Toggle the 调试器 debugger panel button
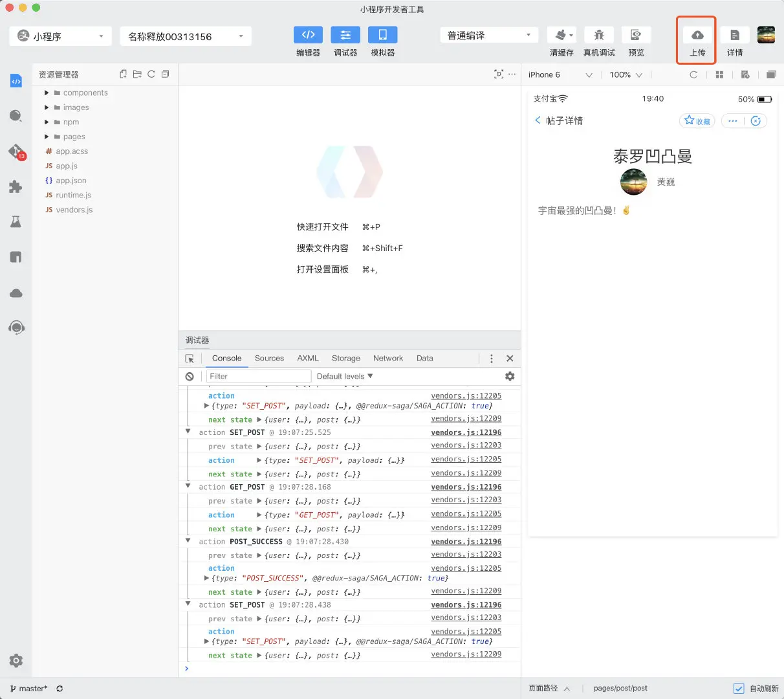The width and height of the screenshot is (784, 699). (x=345, y=35)
